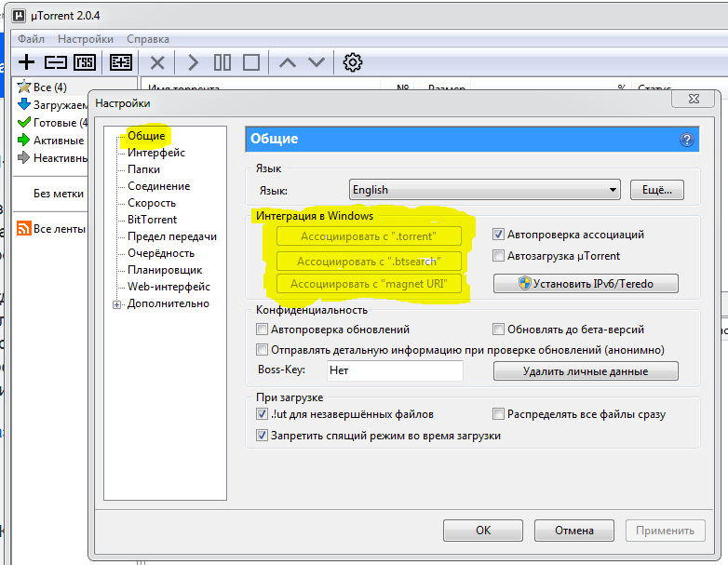Toggle 'Отправлять детальную информацию' checkbox
This screenshot has height=565, width=728.
pyautogui.click(x=262, y=349)
